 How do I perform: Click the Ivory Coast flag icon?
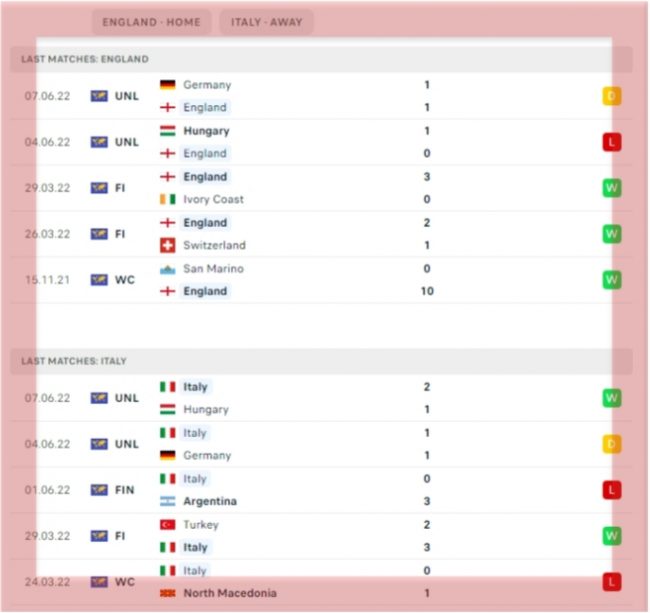pyautogui.click(x=168, y=199)
